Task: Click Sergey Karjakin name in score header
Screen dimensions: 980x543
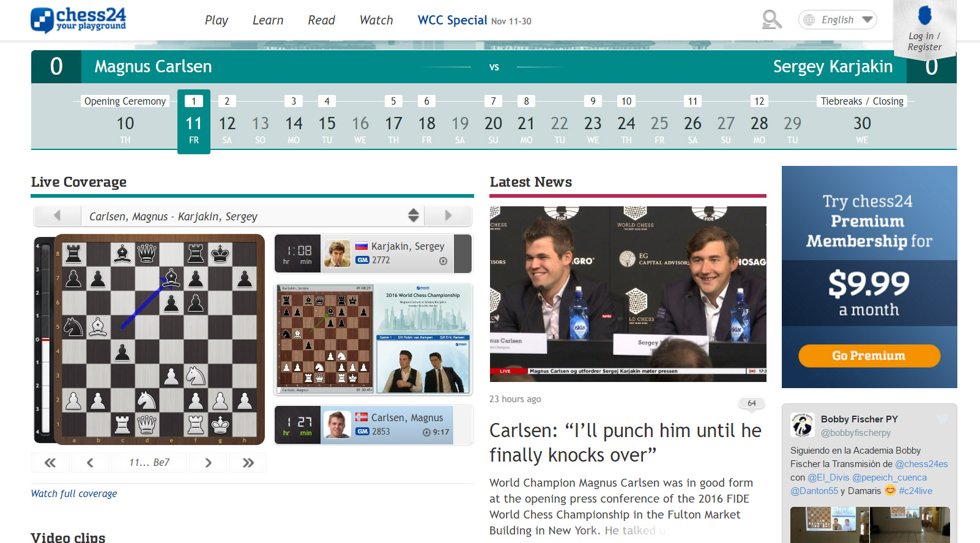Action: (x=833, y=66)
